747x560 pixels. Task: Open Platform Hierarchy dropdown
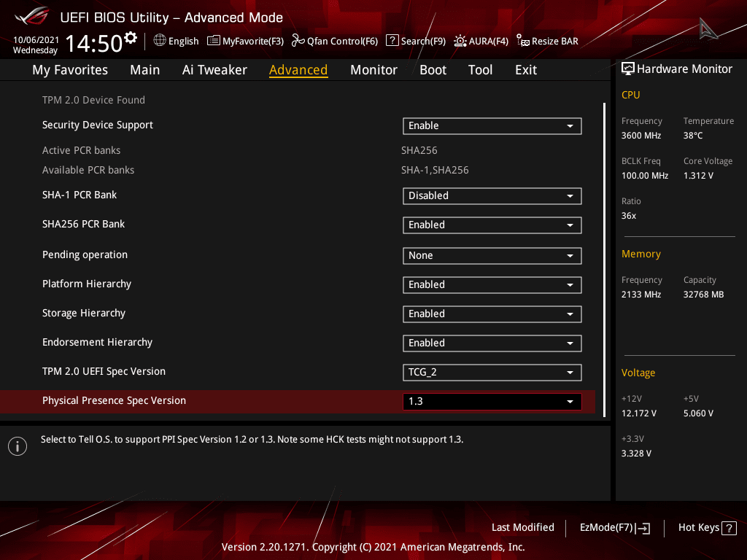point(492,285)
